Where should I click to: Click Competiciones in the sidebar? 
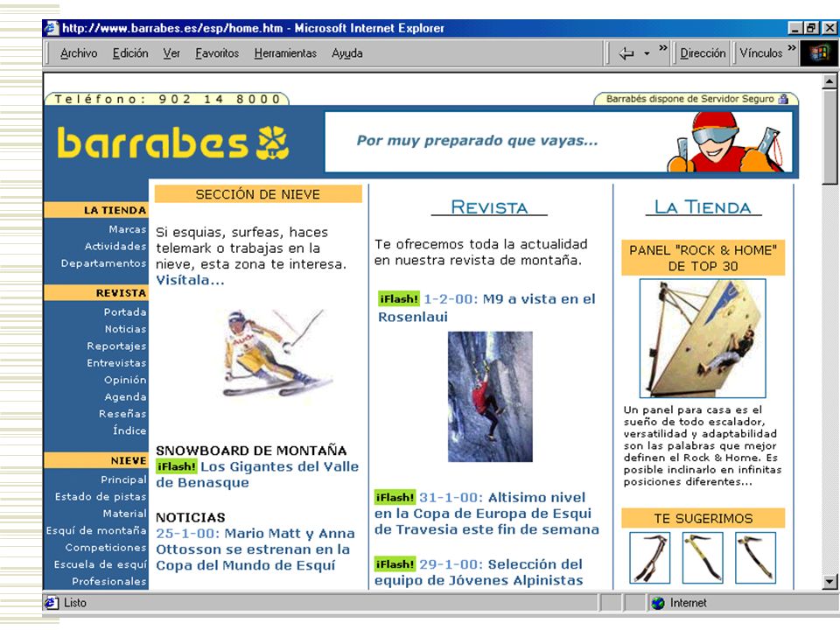click(x=106, y=548)
